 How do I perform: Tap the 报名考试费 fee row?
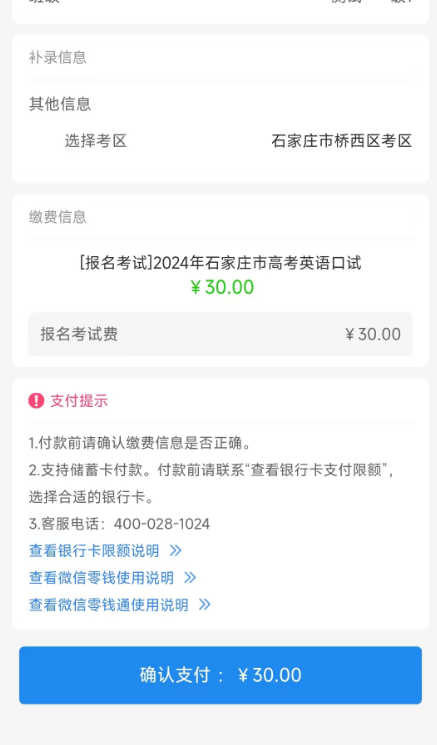(x=220, y=334)
